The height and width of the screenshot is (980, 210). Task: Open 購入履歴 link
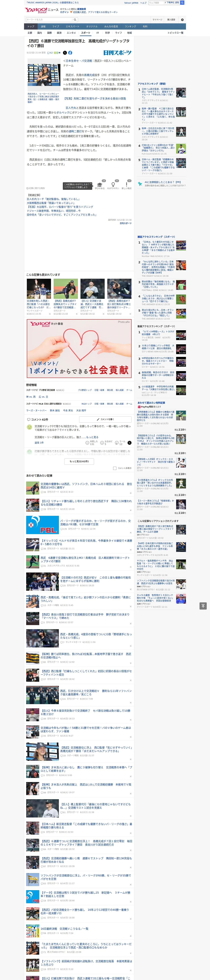tap(171, 20)
